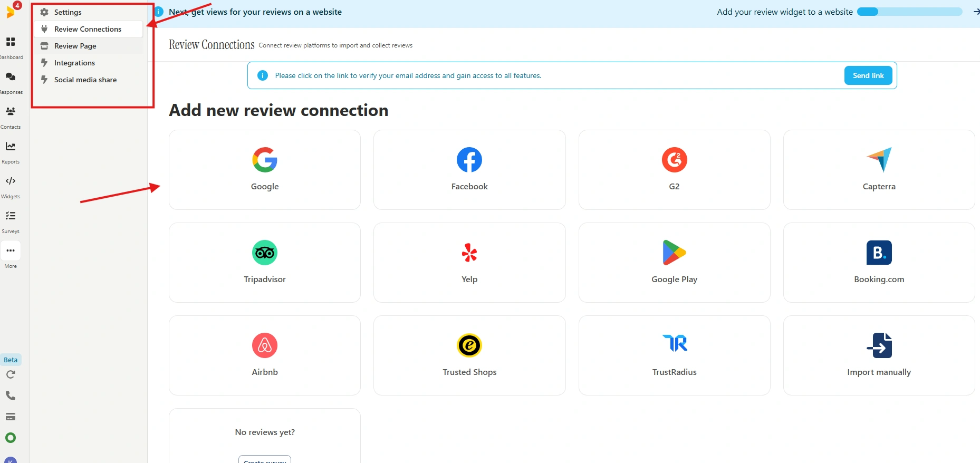
Task: Select the TrustRadius connection card
Action: [x=675, y=355]
